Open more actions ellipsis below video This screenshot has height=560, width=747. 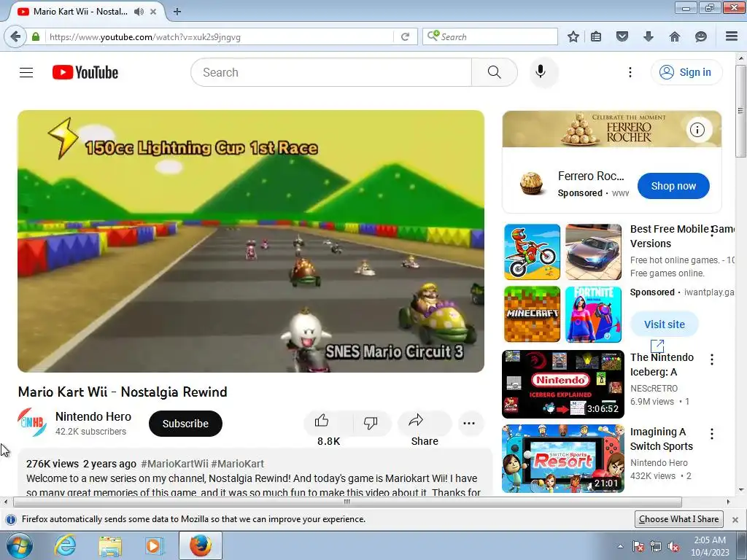point(469,424)
